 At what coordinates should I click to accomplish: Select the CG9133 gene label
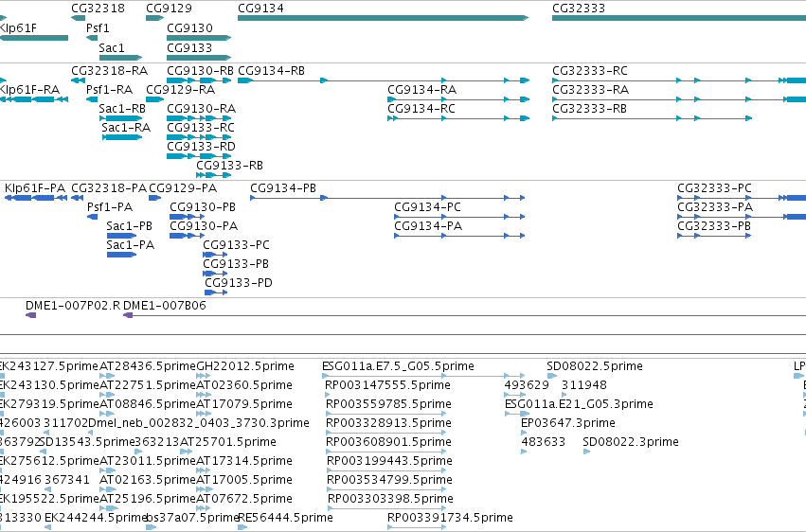coord(189,47)
